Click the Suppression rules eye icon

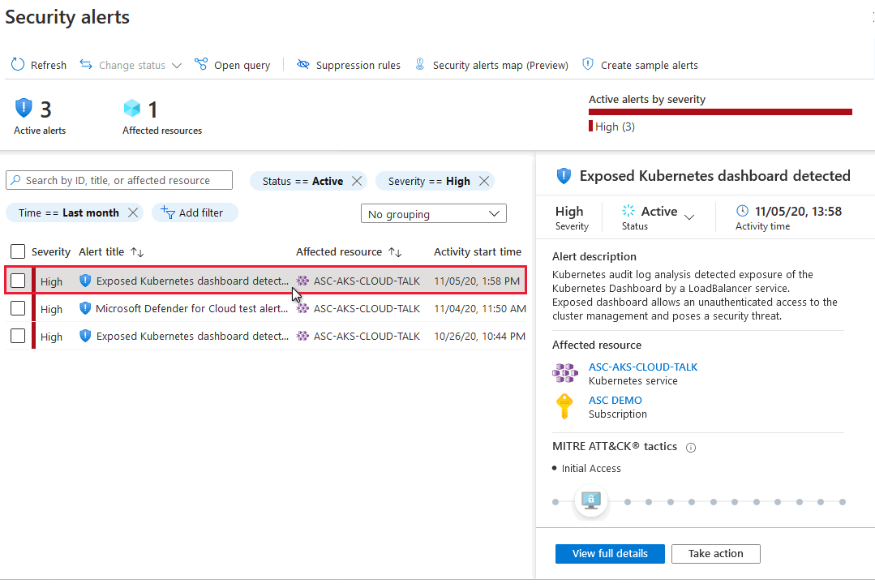point(303,64)
